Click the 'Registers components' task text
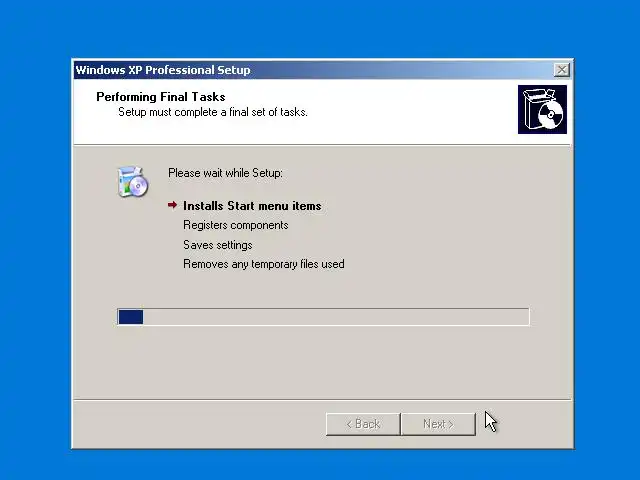The width and height of the screenshot is (640, 480). pos(236,225)
